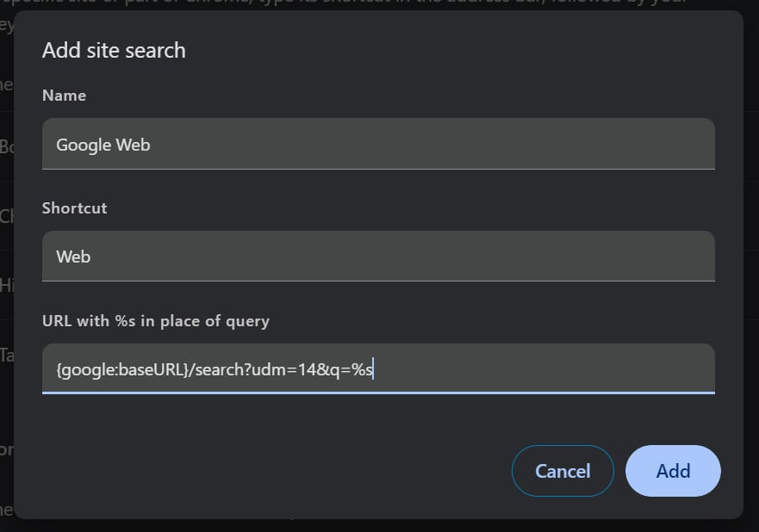Place cursor on "Web" in the Shortcut field

coord(73,257)
